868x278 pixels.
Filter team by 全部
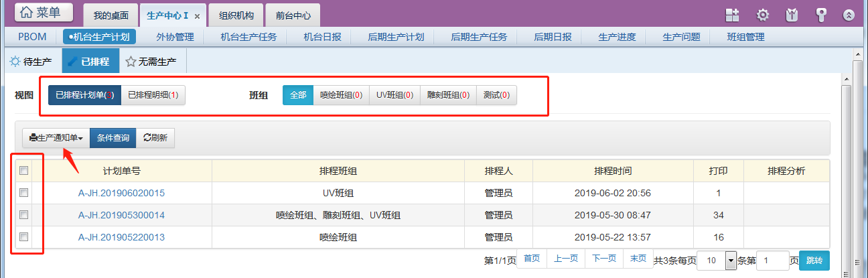click(298, 95)
